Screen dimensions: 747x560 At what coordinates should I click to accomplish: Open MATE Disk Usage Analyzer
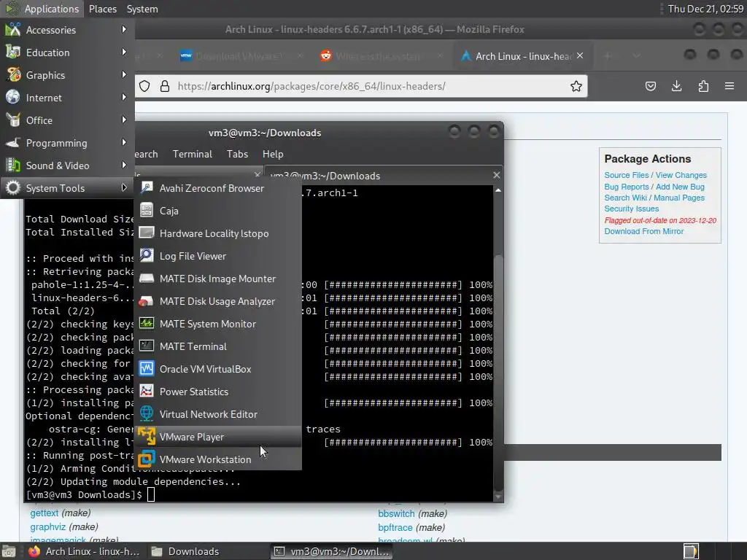(x=217, y=301)
